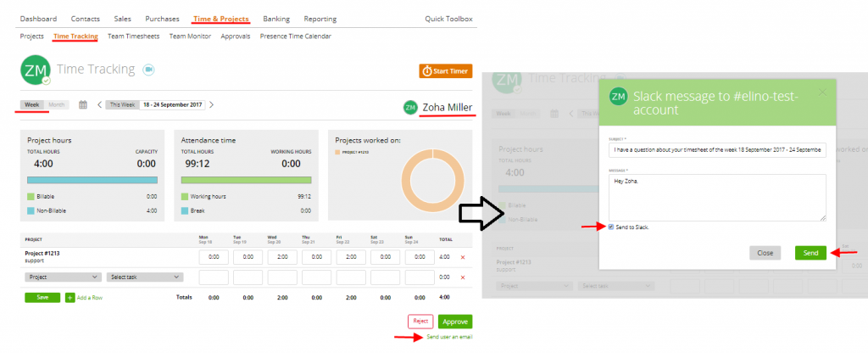Open the Banking menu
The image size is (868, 353).
pyautogui.click(x=276, y=19)
